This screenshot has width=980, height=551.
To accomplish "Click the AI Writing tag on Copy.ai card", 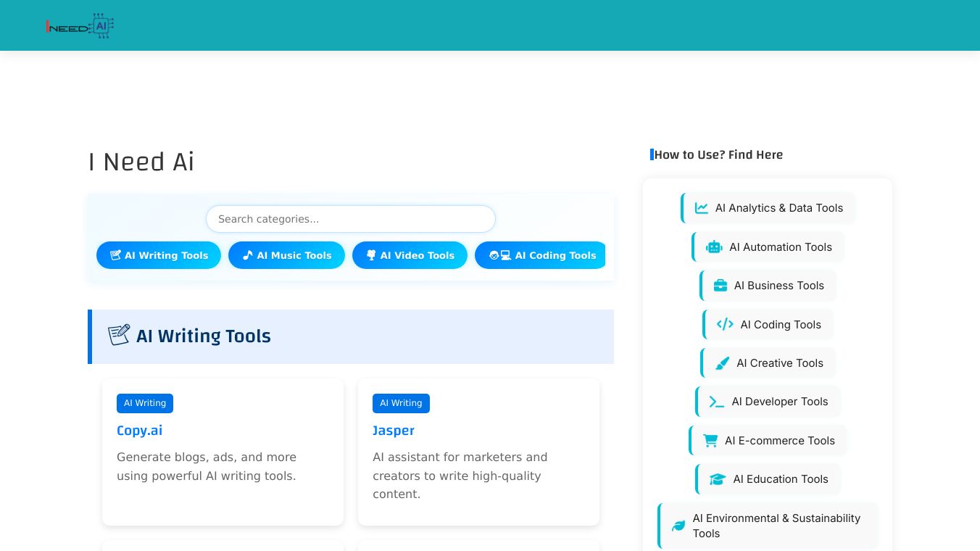I will (x=145, y=403).
